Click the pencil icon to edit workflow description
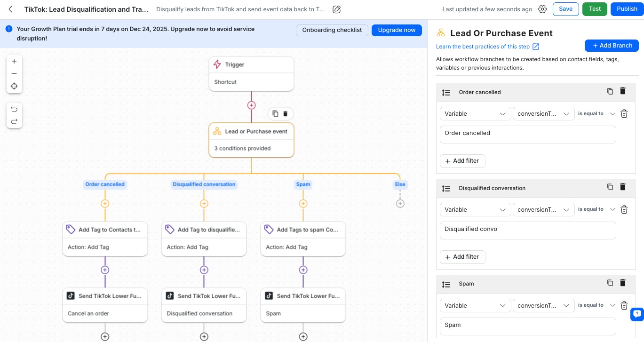The image size is (644, 342). pos(336,9)
